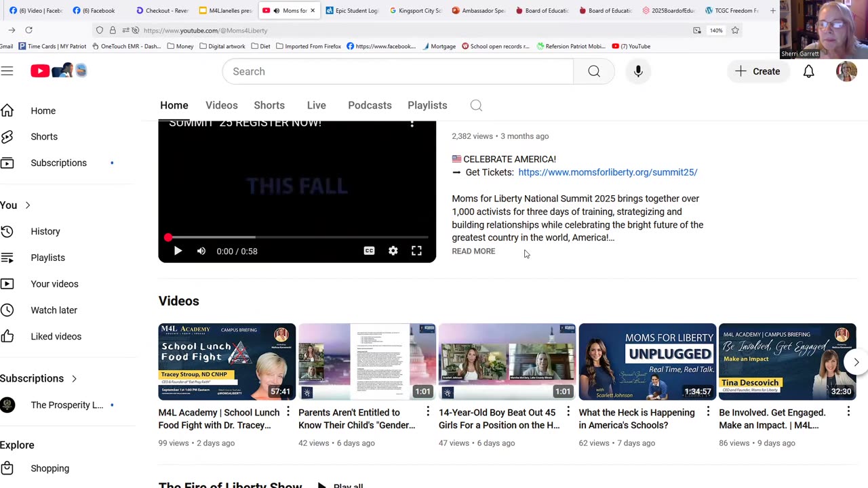868x488 pixels.
Task: Open the Digital artwork bookmarks folder
Action: 222,46
